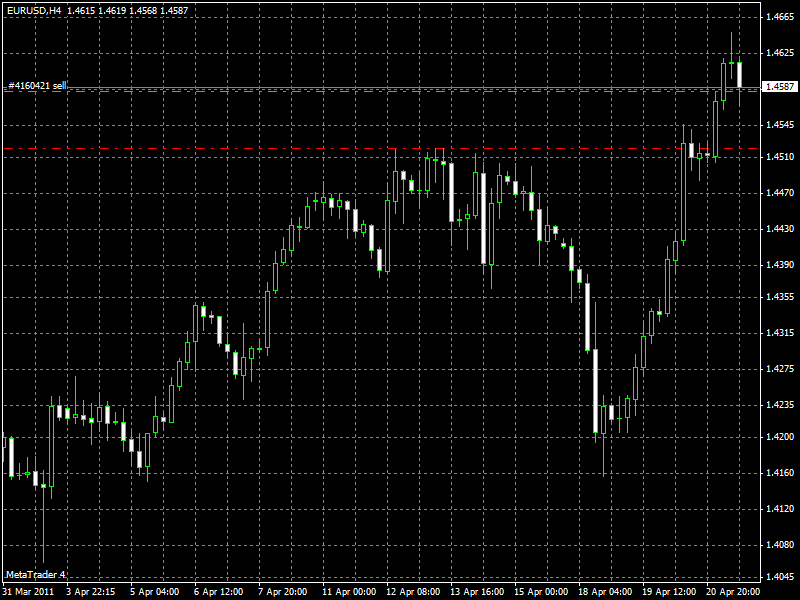
Task: Click the 1.4390 price axis label
Action: click(780, 265)
